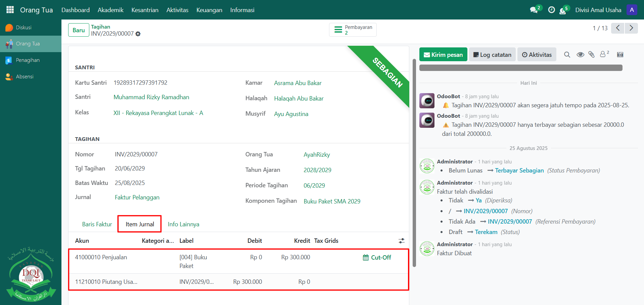
Task: Expand the Akademik menu
Action: [x=110, y=10]
